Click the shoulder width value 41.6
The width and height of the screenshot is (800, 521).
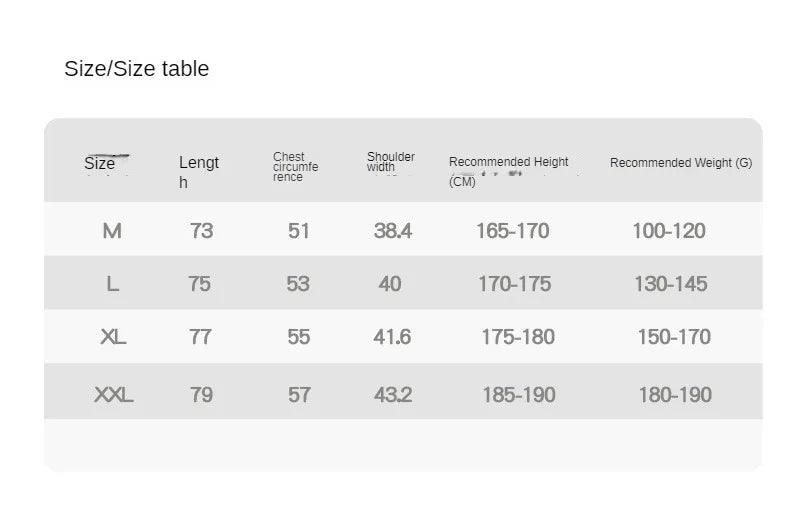[392, 337]
